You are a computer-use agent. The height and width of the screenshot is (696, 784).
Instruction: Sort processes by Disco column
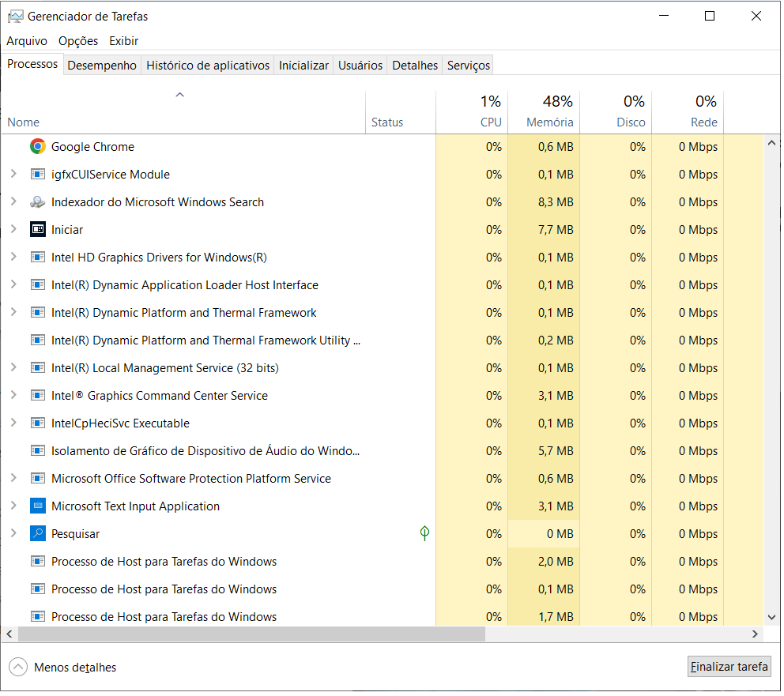click(x=616, y=113)
